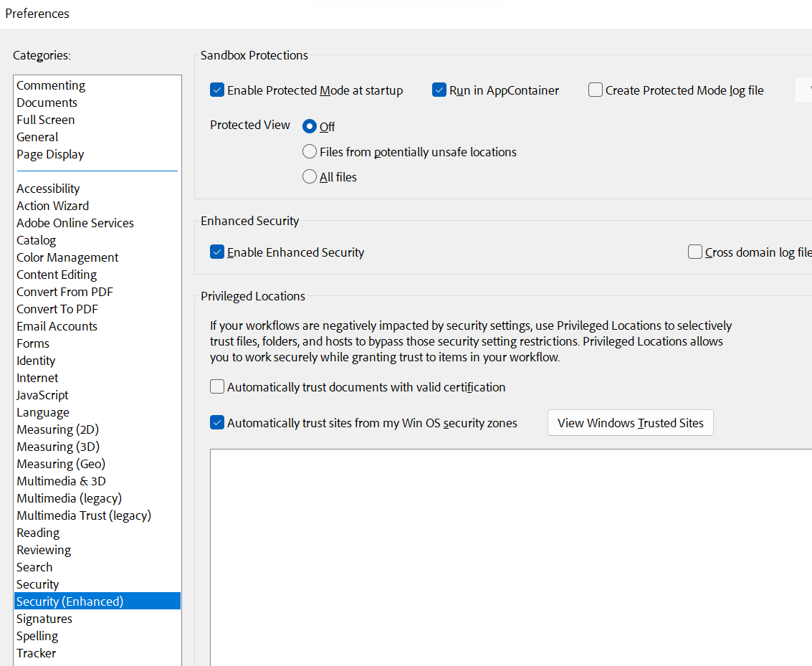Check the "Cross domain log file" option
812x666 pixels.
tap(695, 252)
